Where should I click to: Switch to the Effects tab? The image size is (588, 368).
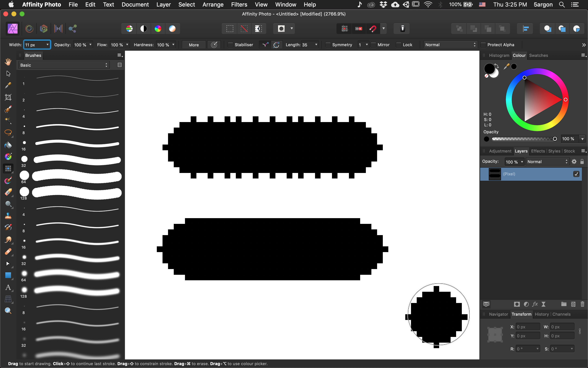coord(538,151)
